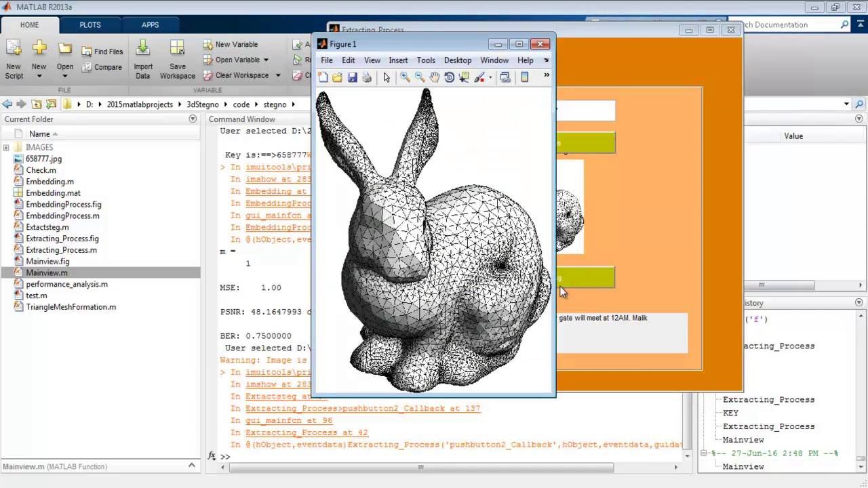Select Zoom In tool in Figure 1
The height and width of the screenshot is (488, 868).
[405, 77]
